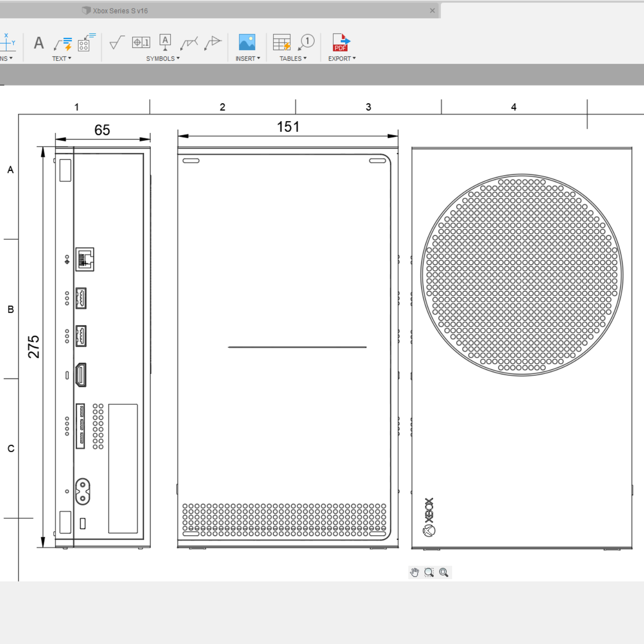
Task: Select the Feature Control Frame tool
Action: 141,42
